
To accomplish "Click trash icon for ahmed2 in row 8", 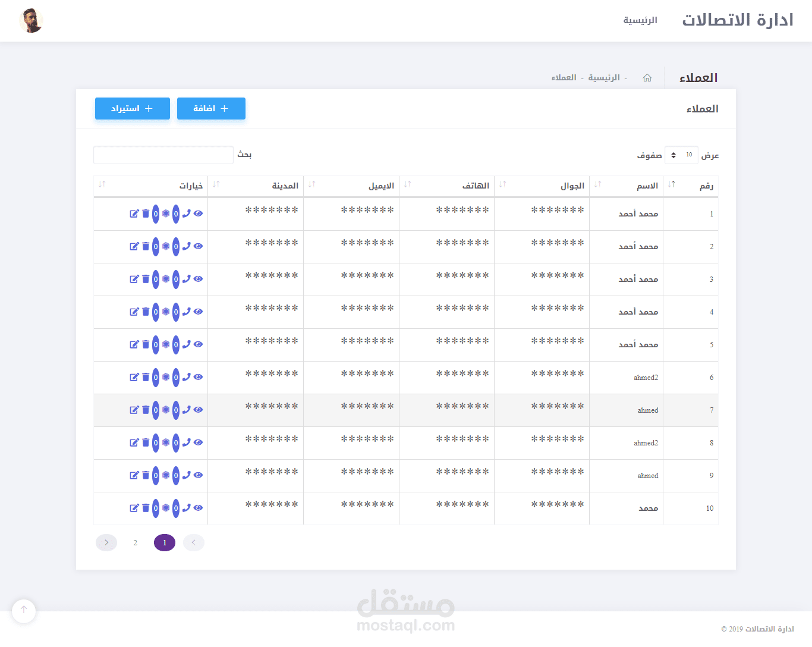I will pyautogui.click(x=146, y=442).
